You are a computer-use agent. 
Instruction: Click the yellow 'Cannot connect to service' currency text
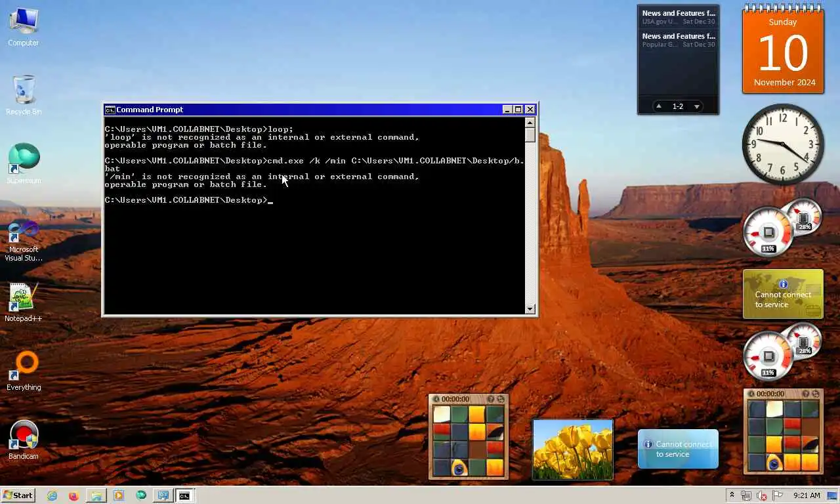click(783, 300)
